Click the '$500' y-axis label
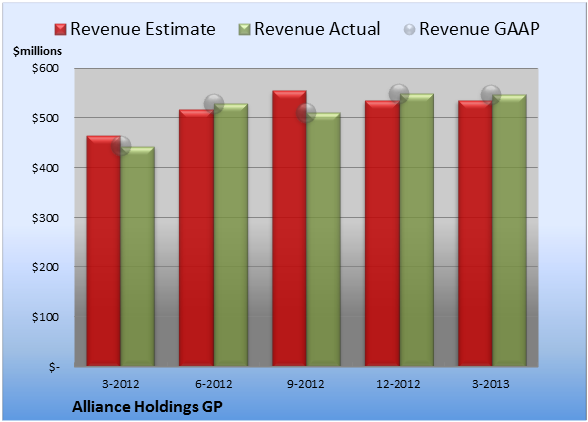 tap(45, 118)
